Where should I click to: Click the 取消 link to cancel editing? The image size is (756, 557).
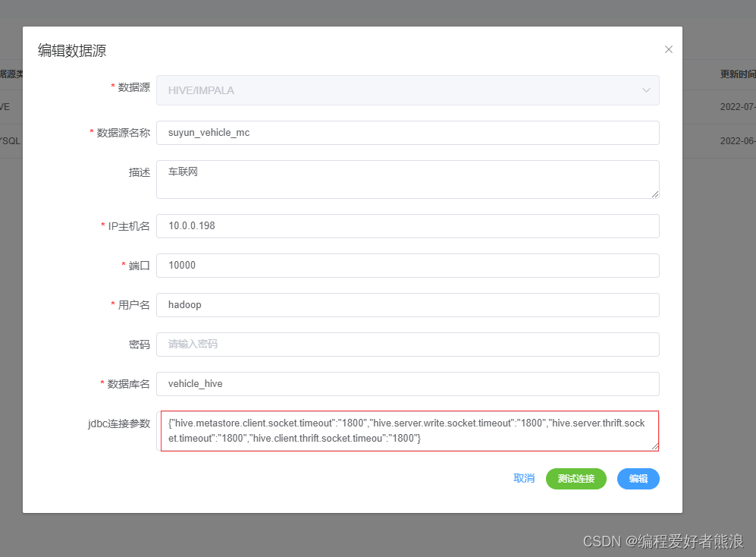[x=523, y=479]
